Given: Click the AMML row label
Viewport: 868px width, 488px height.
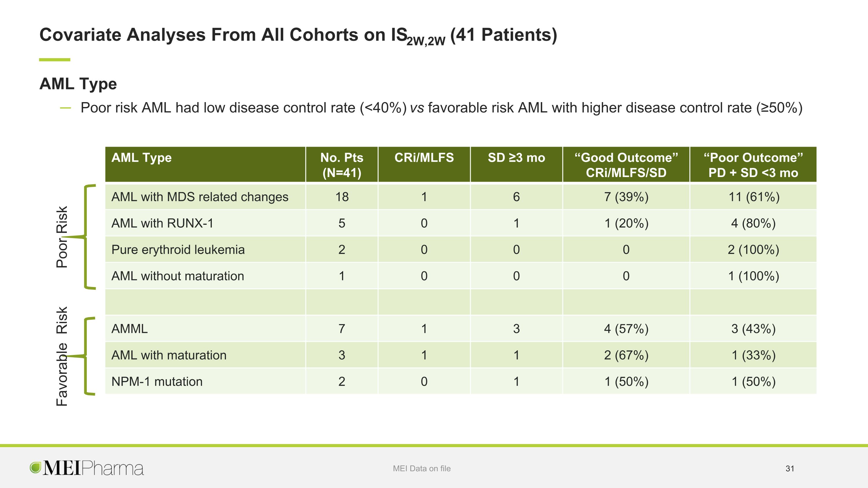Looking at the screenshot, I should (x=129, y=329).
